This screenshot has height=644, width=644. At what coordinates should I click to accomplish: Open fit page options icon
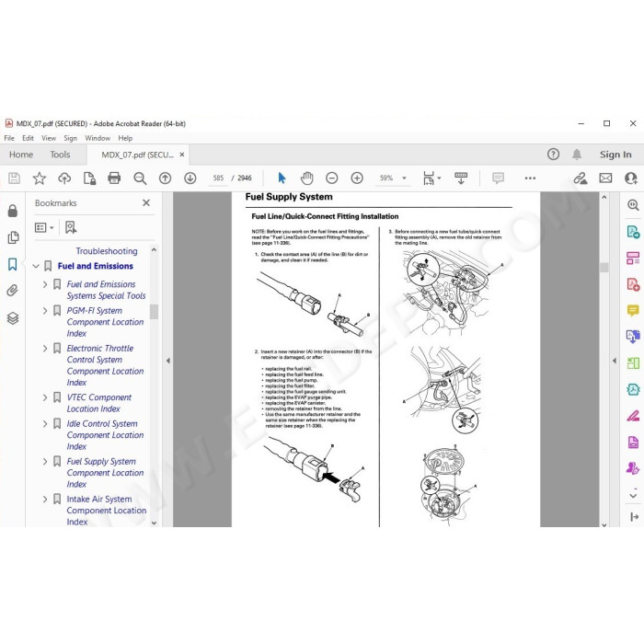(431, 178)
